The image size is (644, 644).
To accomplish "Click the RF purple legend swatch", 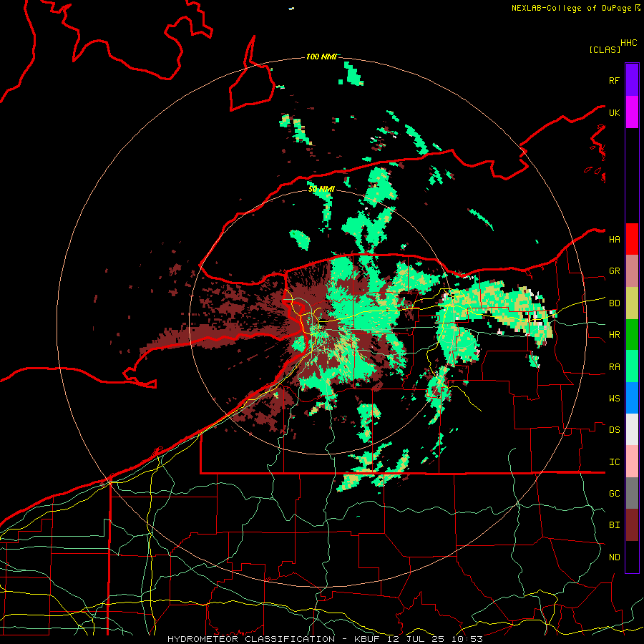I will tap(632, 80).
